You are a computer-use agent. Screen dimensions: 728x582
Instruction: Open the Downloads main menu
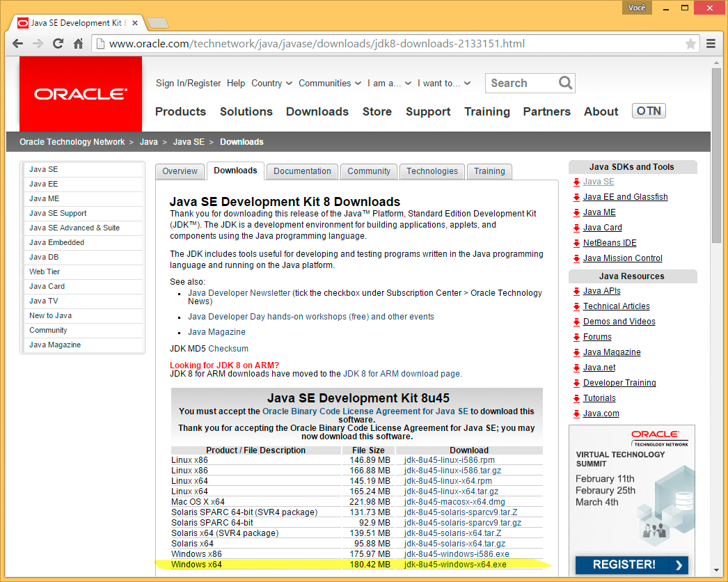[317, 111]
